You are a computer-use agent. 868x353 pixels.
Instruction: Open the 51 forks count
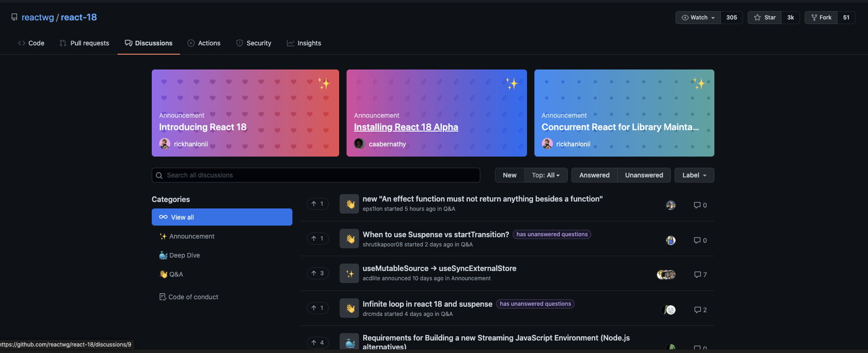pos(846,18)
